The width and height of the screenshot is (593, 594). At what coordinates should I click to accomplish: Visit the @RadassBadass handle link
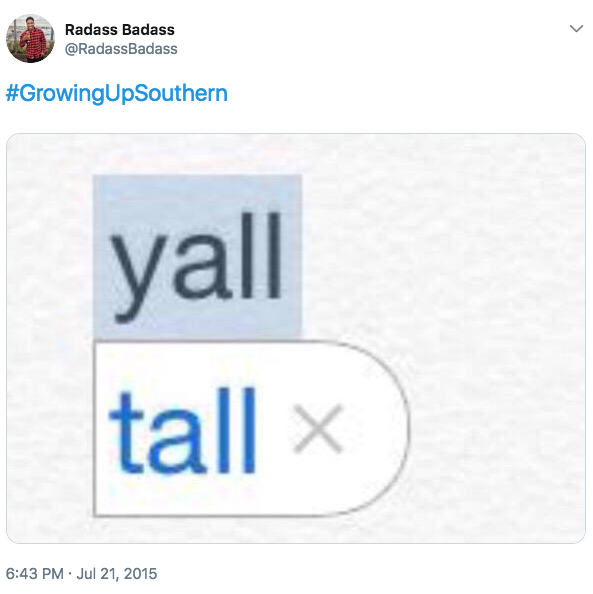point(121,49)
